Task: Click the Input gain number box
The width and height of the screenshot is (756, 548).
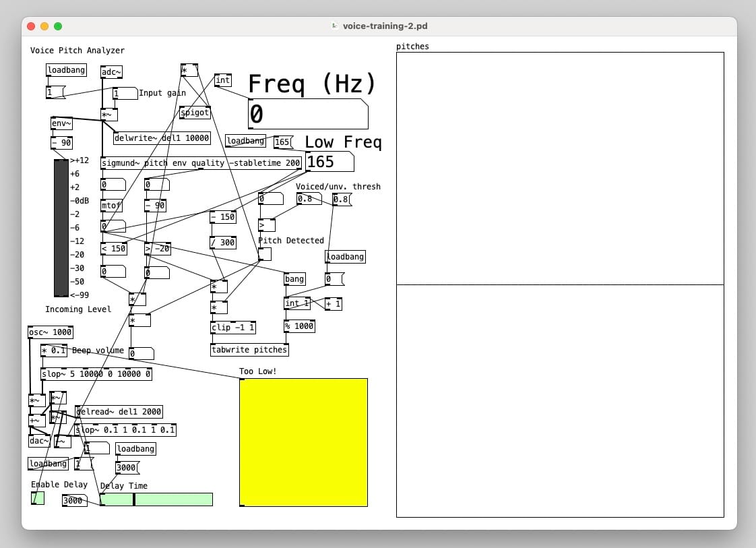Action: [124, 93]
